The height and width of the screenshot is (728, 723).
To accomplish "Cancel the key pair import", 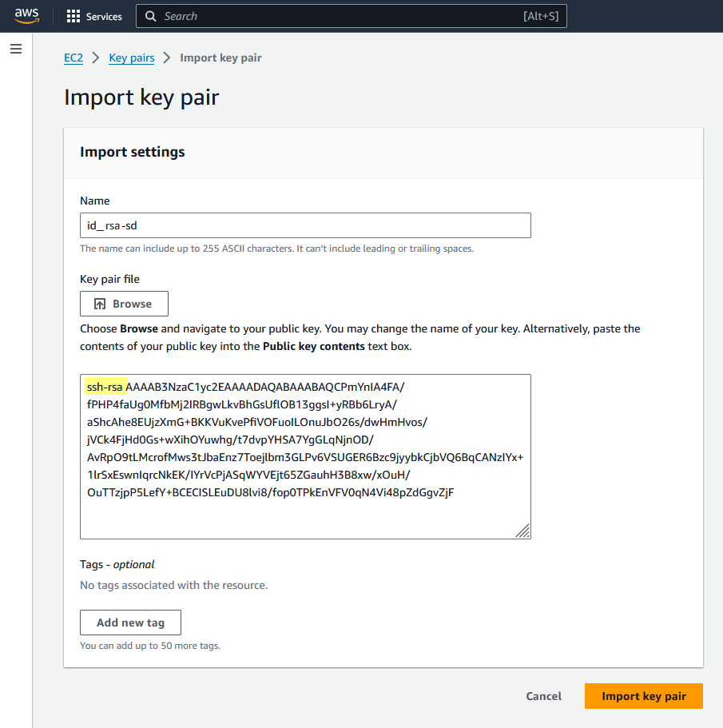I will point(543,696).
